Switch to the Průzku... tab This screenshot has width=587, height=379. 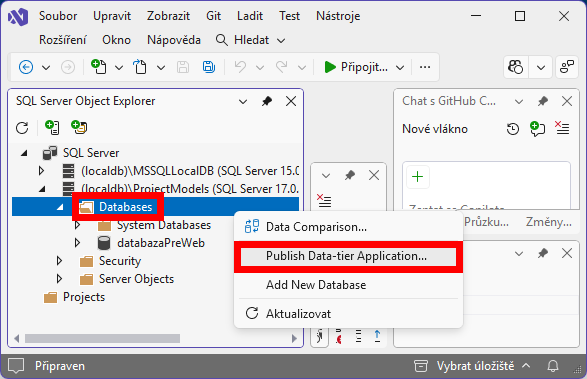click(486, 222)
